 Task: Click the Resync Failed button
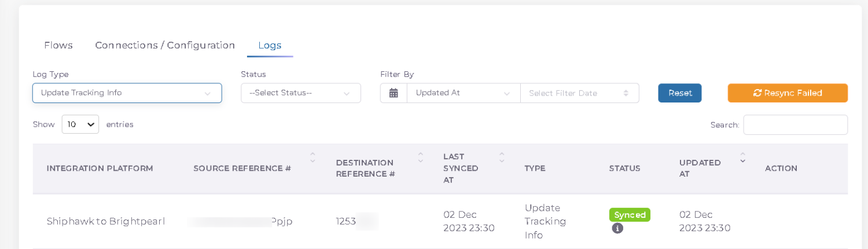[x=787, y=93]
